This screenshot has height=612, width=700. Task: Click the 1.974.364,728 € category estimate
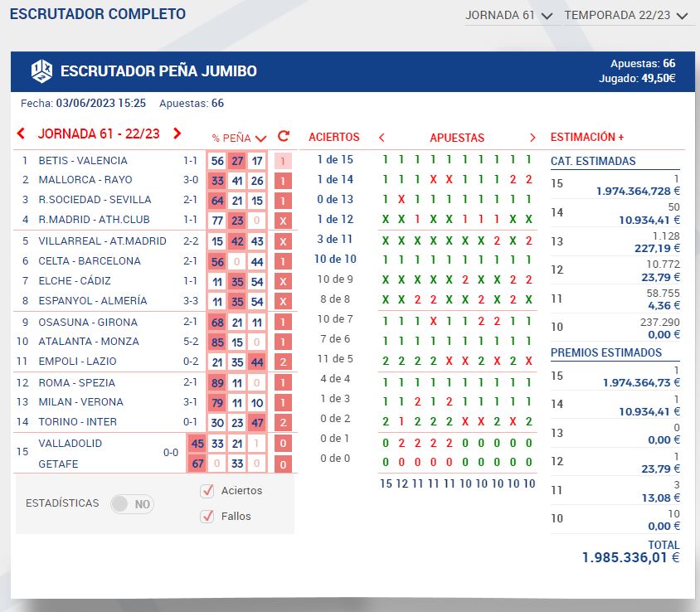(638, 191)
